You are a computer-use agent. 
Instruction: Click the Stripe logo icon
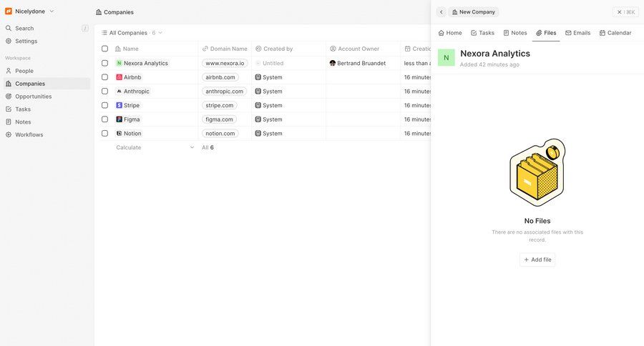(119, 105)
